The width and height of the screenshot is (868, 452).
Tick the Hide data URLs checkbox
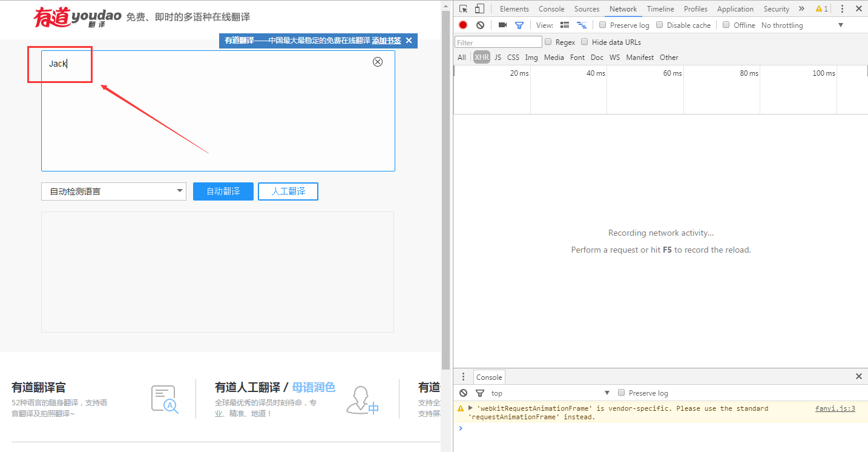pyautogui.click(x=584, y=42)
